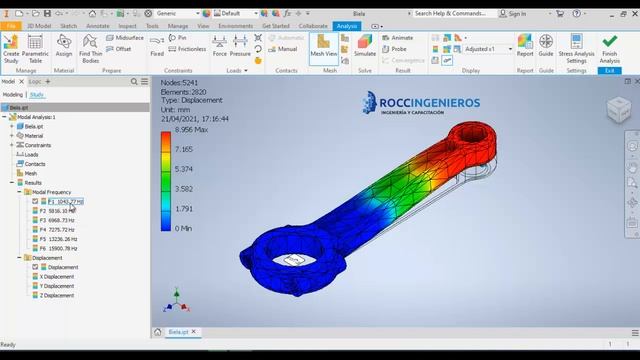
Task: Select the Biela.ipt document tab
Action: coord(178,332)
